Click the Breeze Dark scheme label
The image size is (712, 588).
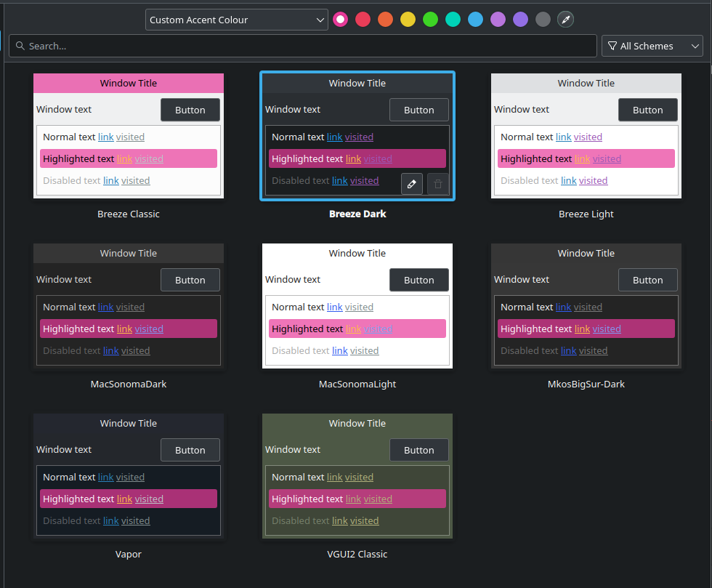point(357,214)
